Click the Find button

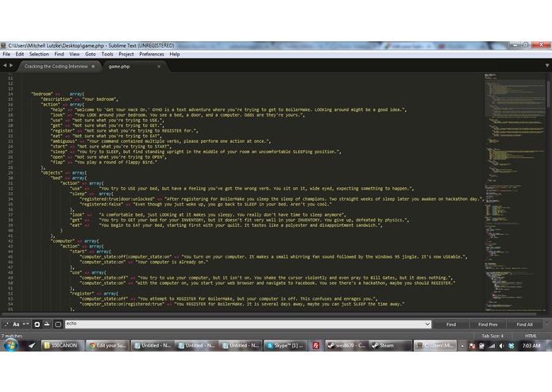[x=451, y=325]
